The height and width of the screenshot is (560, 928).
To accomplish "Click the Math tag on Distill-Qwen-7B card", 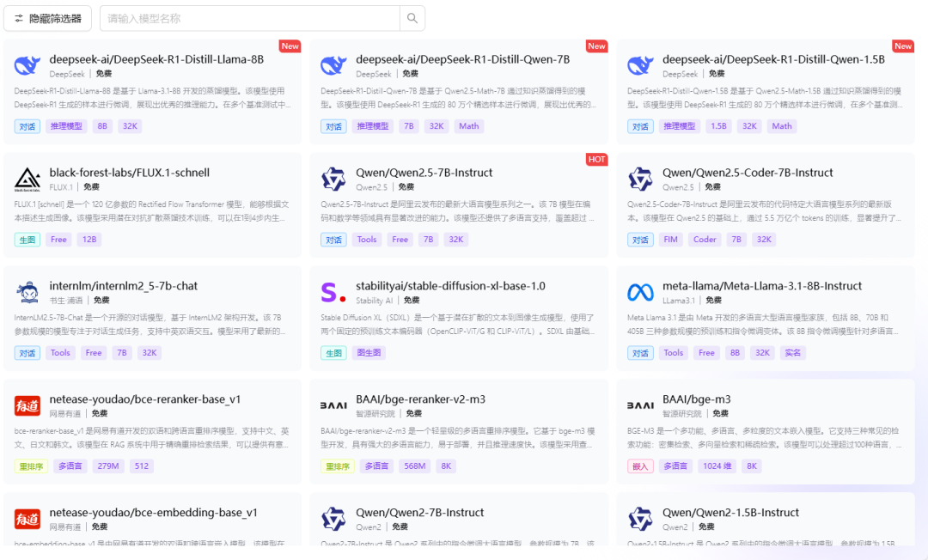I will click(469, 126).
